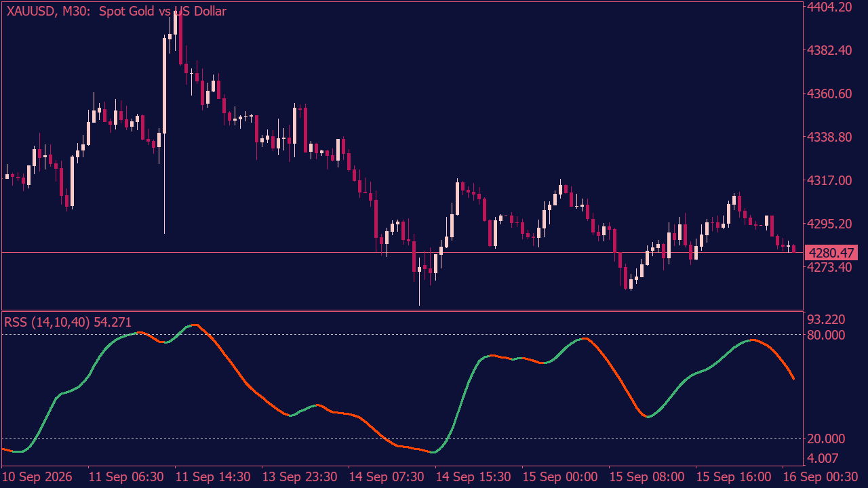Screen dimensions: 868x488
Task: Click the current price tag 4280.47
Action: [x=831, y=253]
